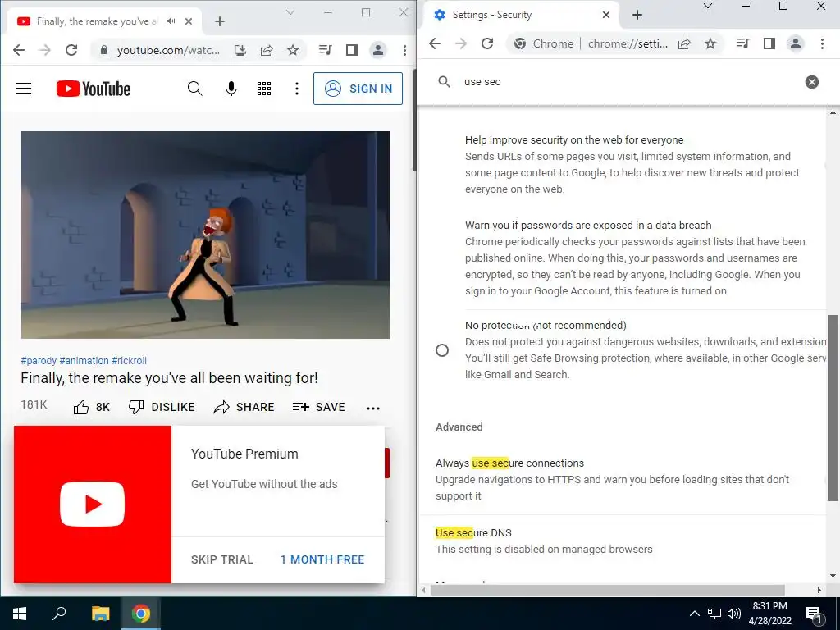Screen dimensions: 840x630
Task: Click the settings vertical scrollbar thumb
Action: [833, 408]
